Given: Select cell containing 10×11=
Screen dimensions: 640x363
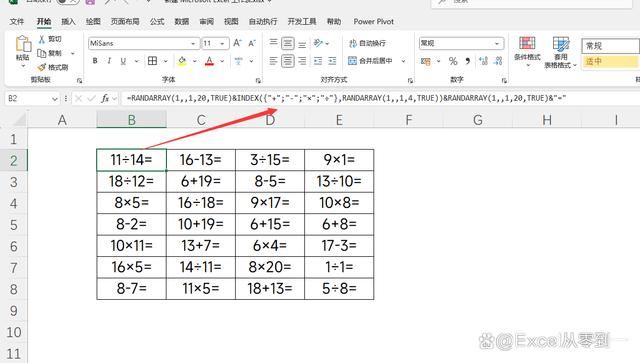Looking at the screenshot, I should (131, 246).
